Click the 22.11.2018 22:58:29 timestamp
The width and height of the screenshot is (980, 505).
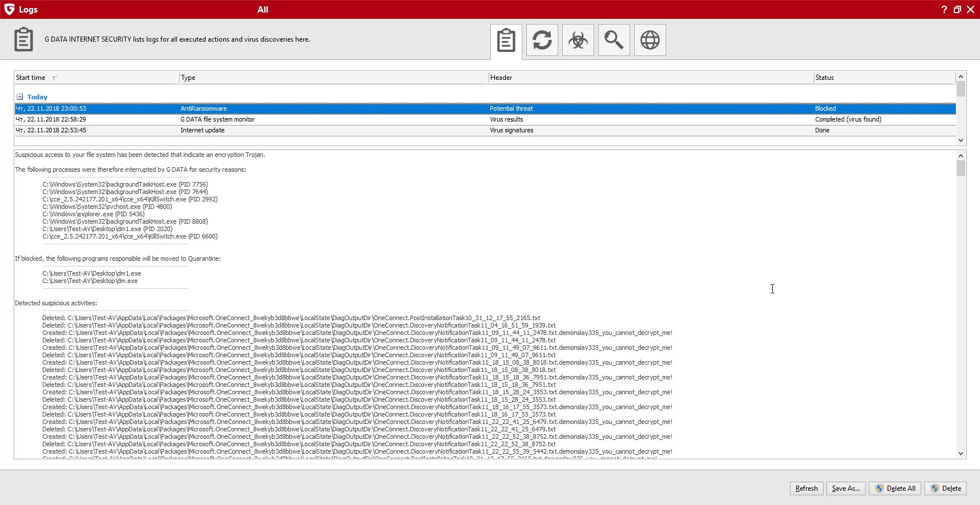click(51, 119)
